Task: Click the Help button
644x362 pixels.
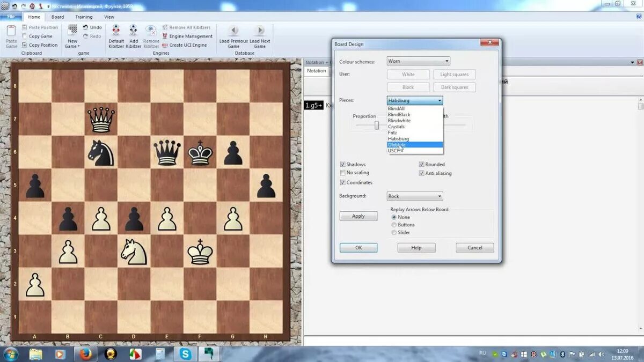Action: tap(416, 247)
